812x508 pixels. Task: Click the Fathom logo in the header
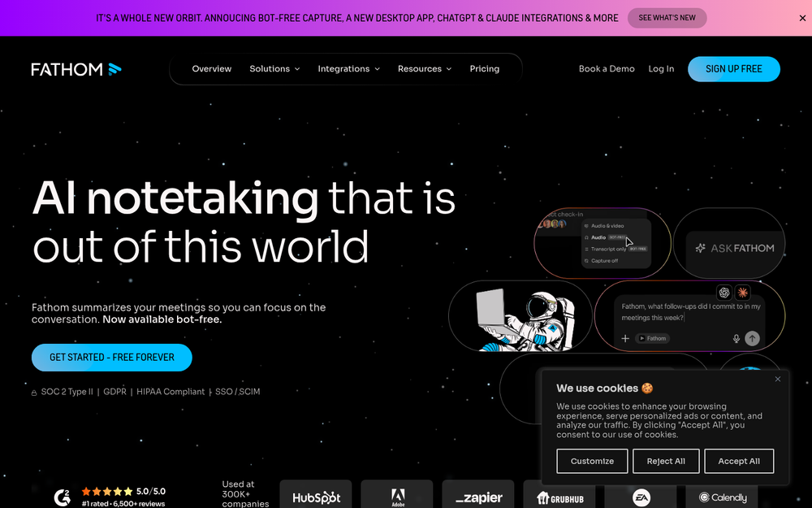coord(76,69)
